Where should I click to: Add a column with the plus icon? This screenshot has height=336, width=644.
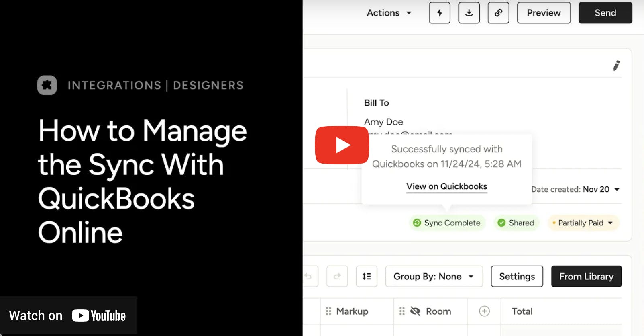[485, 311]
